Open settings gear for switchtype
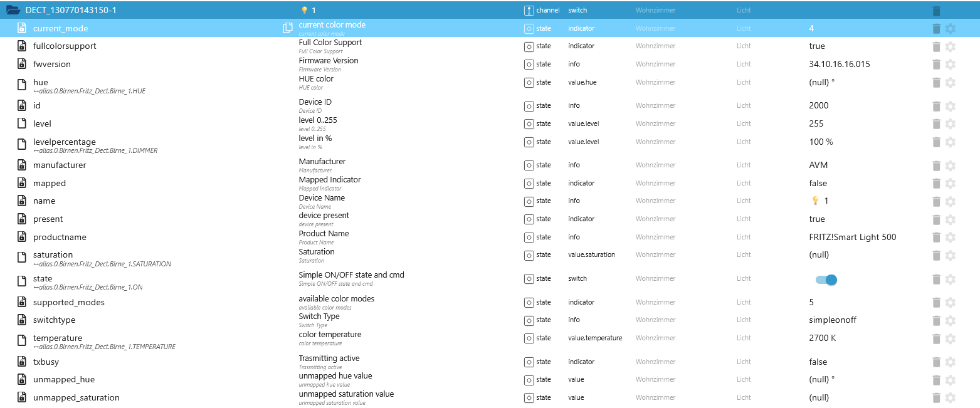Image resolution: width=980 pixels, height=408 pixels. (951, 320)
